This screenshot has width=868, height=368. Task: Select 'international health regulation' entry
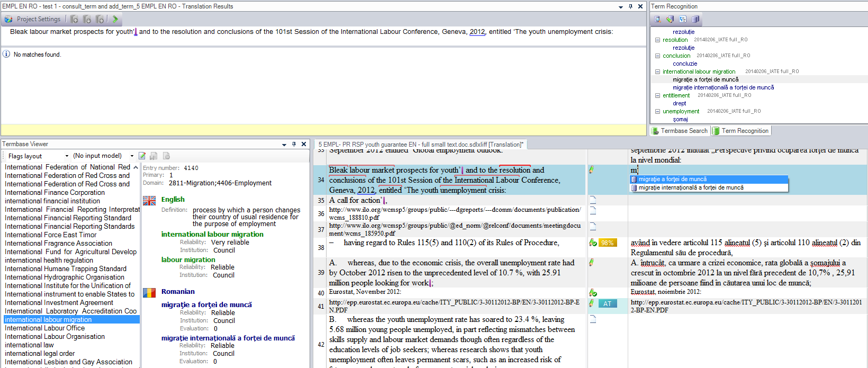pyautogui.click(x=49, y=260)
